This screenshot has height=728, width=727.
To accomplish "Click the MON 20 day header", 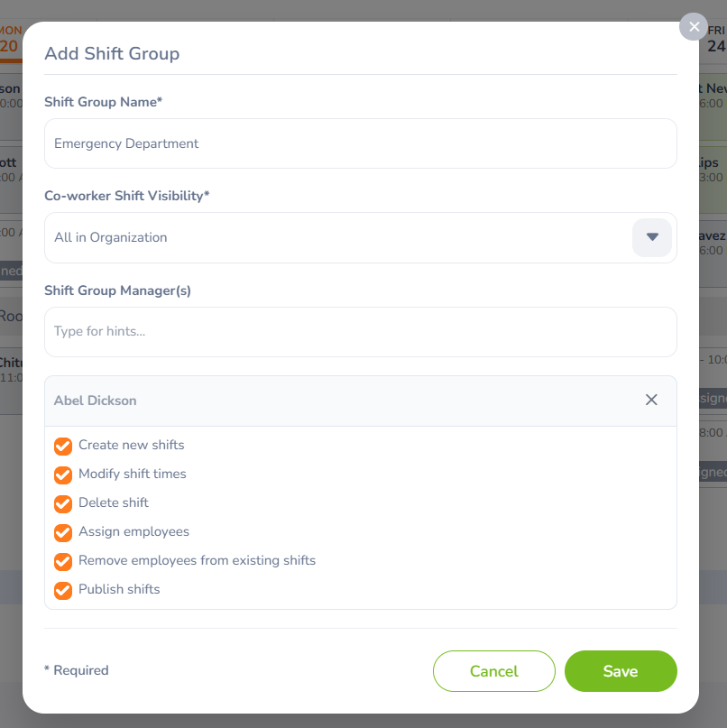I will tap(10, 40).
